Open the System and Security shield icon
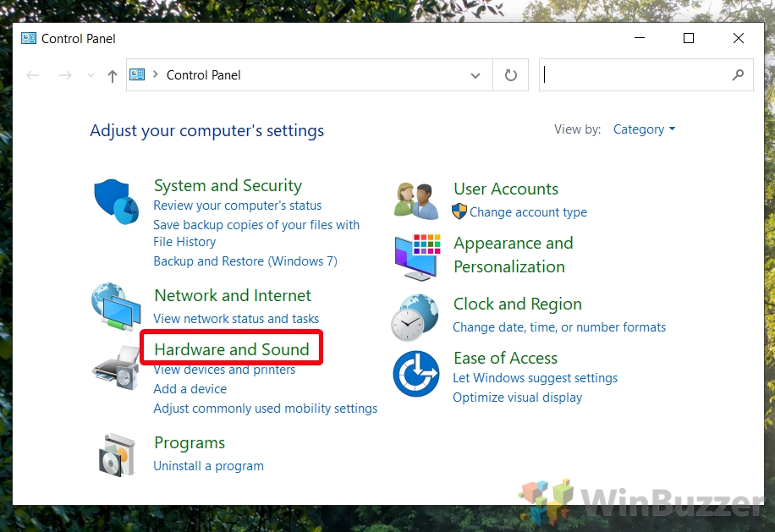775x532 pixels. click(116, 201)
